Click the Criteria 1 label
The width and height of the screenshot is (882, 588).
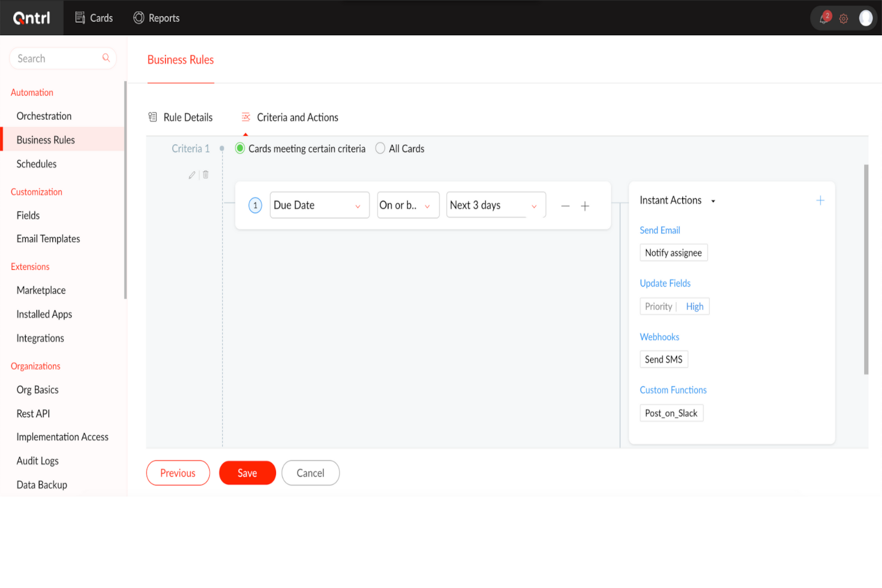click(x=191, y=149)
